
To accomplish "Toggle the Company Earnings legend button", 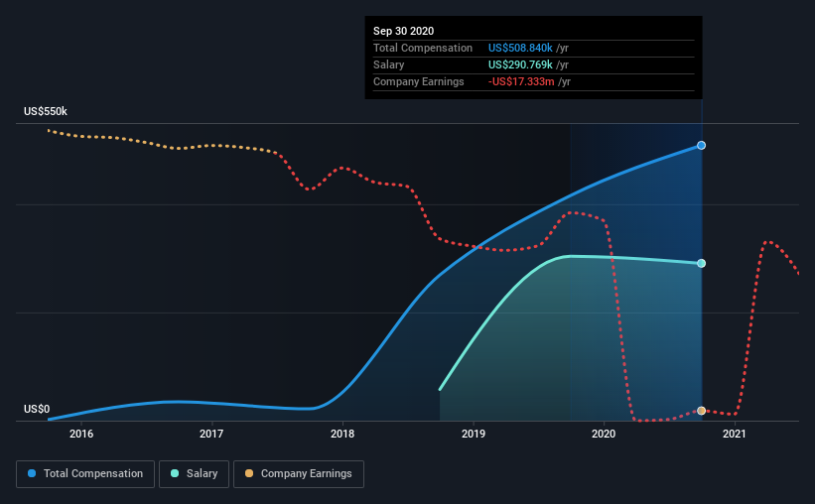I will 299,474.
